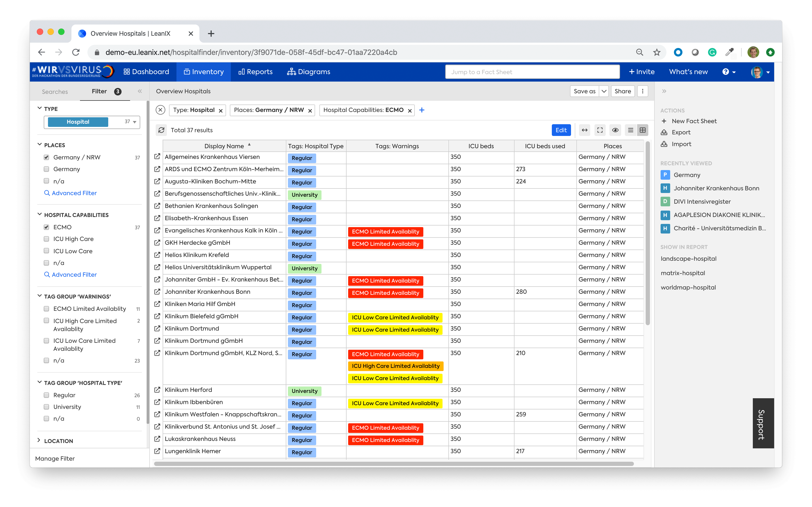
Task: Open Places Advanced Filter link
Action: point(74,193)
